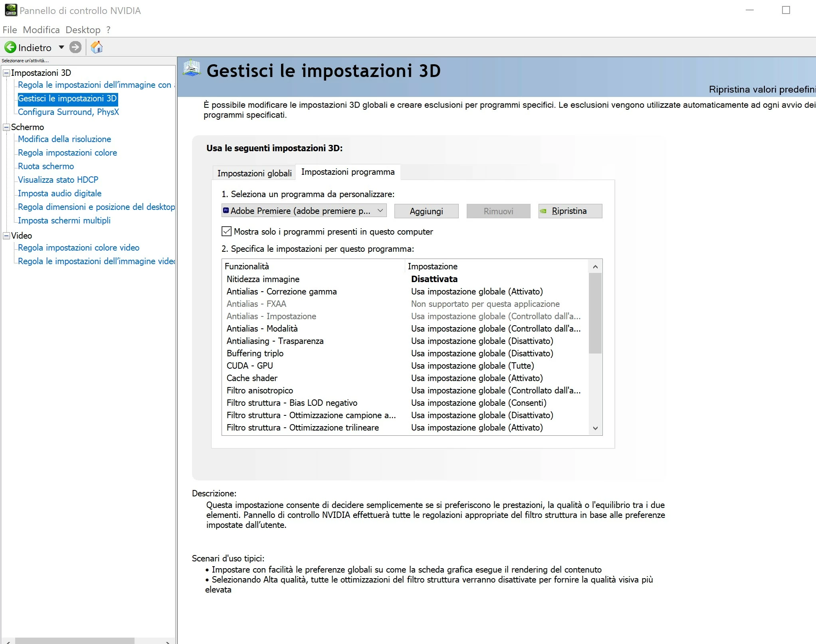Collapse the Impostazioni 3D tree node

(6, 73)
